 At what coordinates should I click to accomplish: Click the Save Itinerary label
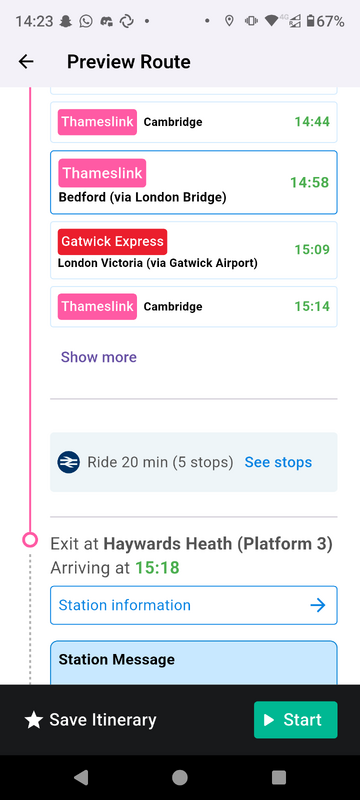[x=103, y=720]
